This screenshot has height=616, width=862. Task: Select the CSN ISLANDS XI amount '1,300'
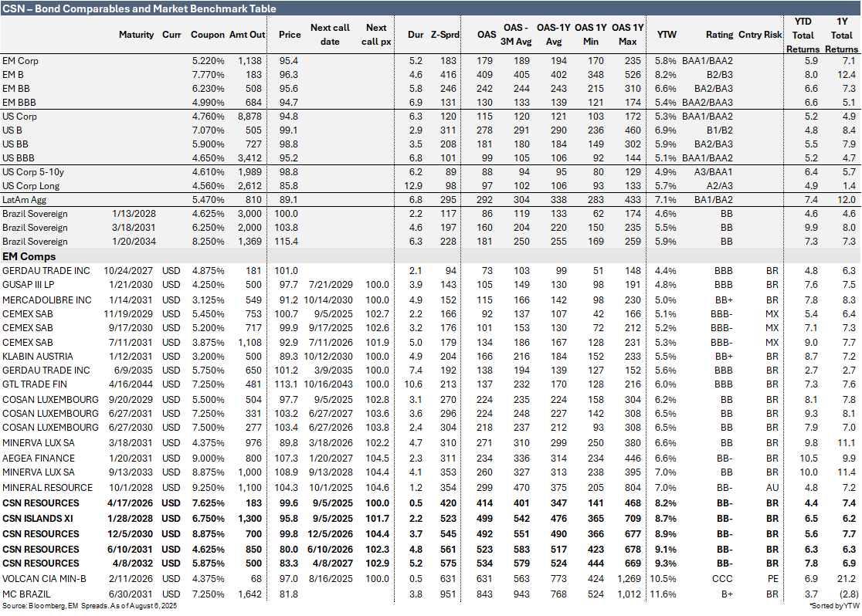[250, 518]
